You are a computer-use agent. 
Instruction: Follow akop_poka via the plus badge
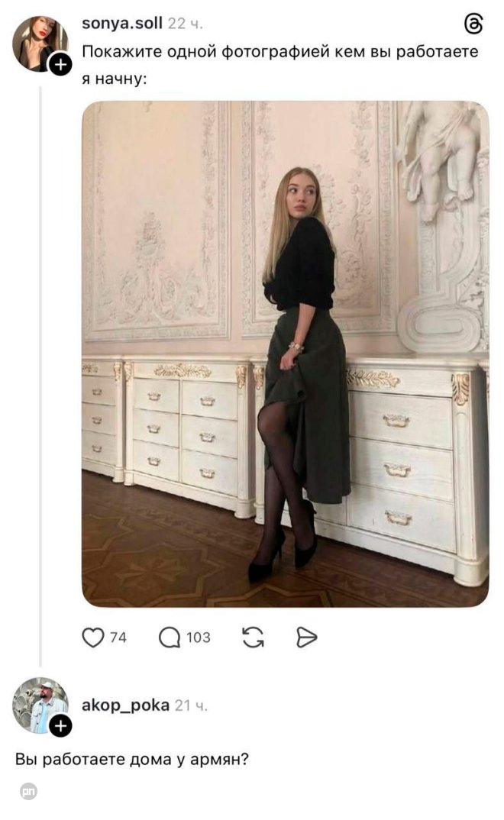point(60,726)
